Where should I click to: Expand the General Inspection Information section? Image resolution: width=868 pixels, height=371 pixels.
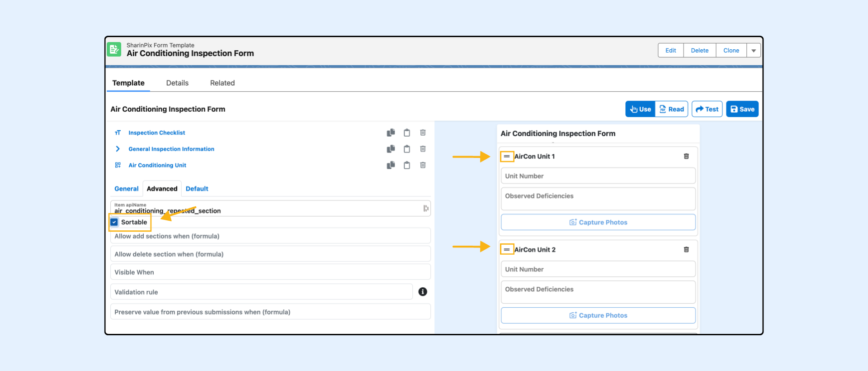click(118, 149)
